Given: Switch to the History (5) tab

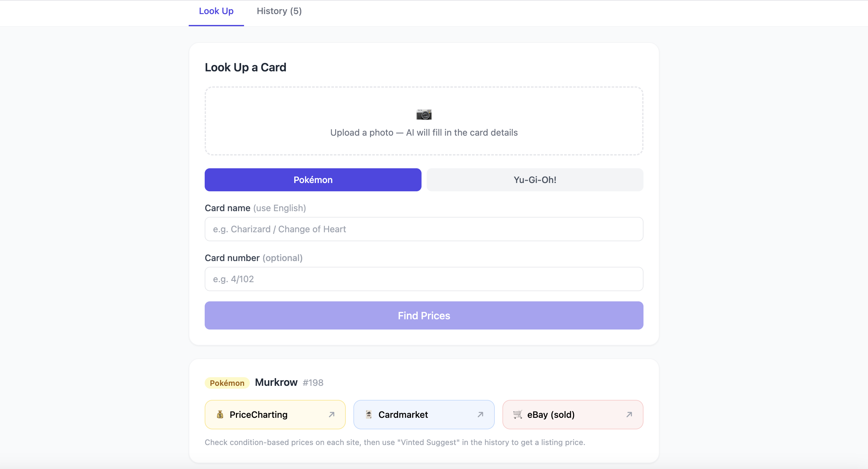Looking at the screenshot, I should (x=279, y=11).
